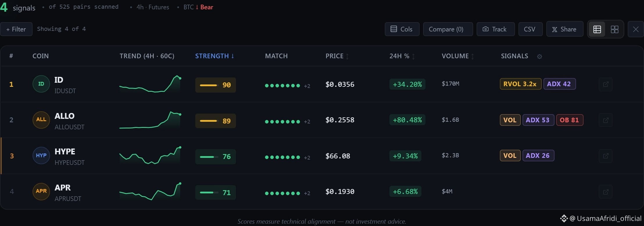Image resolution: width=644 pixels, height=226 pixels.
Task: Switch to table list view
Action: (597, 29)
